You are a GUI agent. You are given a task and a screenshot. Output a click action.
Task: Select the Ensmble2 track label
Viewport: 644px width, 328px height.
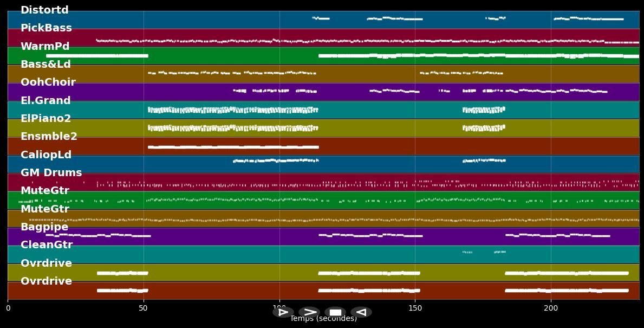[x=49, y=137]
